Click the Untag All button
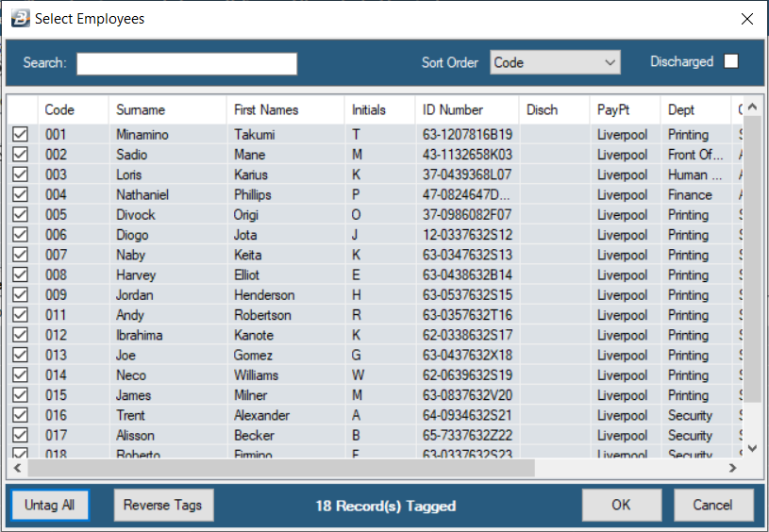 click(50, 505)
